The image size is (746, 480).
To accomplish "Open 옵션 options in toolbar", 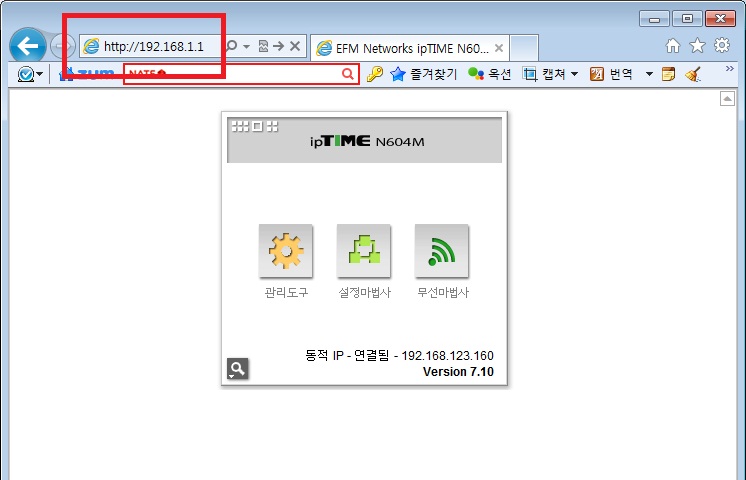I will (489, 74).
